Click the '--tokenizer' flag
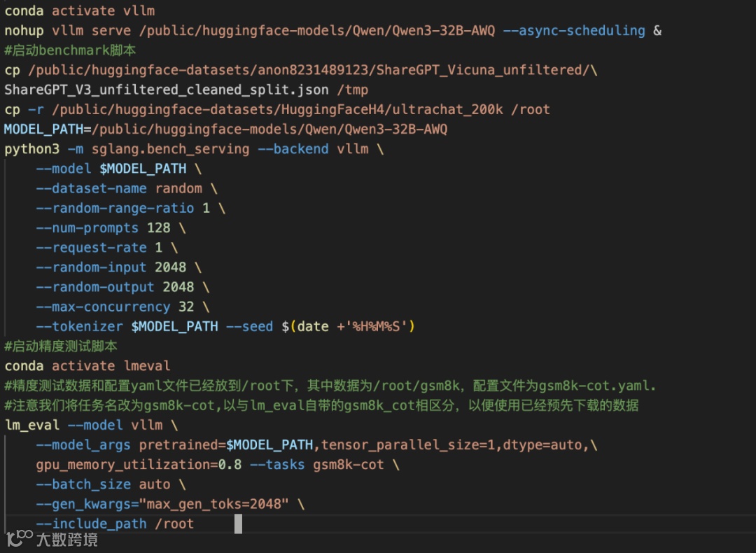The image size is (756, 553). pos(80,327)
